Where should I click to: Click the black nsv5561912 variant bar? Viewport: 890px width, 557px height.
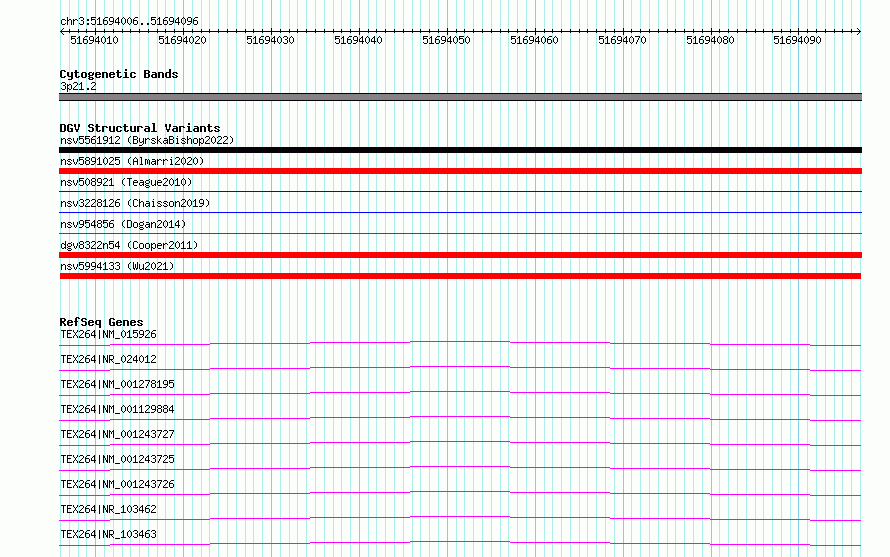tap(460, 150)
